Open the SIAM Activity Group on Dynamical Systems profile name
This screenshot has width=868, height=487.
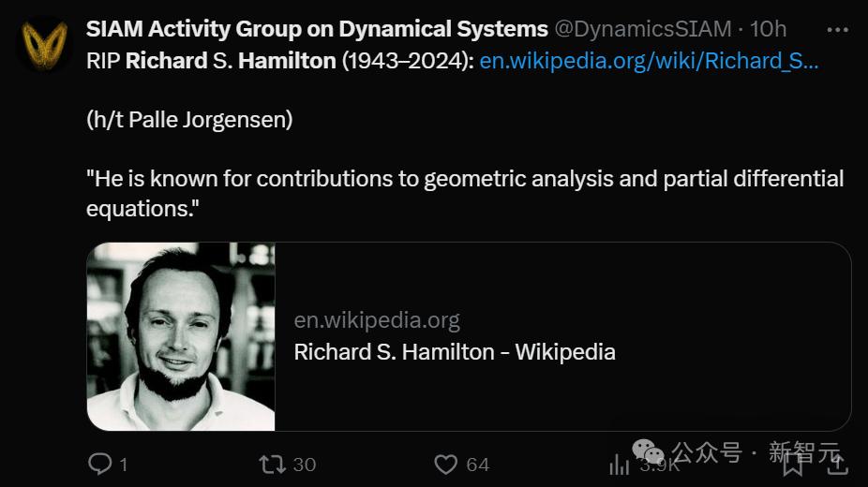click(317, 28)
